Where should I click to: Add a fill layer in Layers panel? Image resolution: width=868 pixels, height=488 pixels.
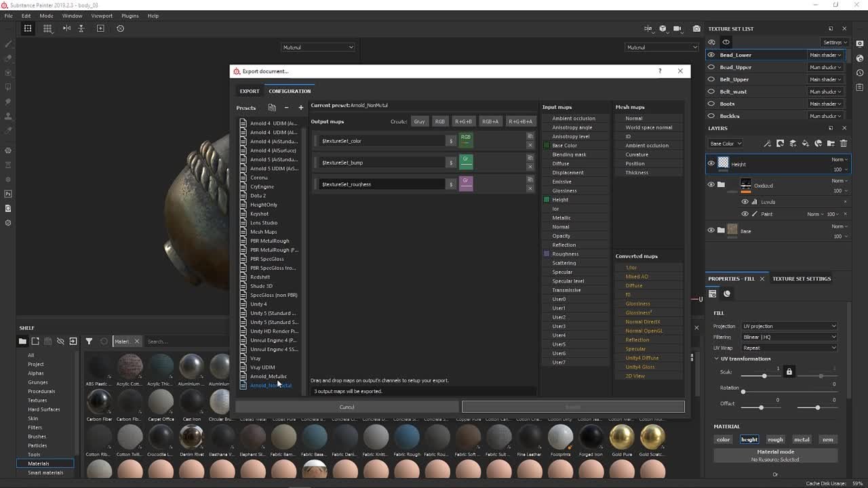[x=806, y=144]
